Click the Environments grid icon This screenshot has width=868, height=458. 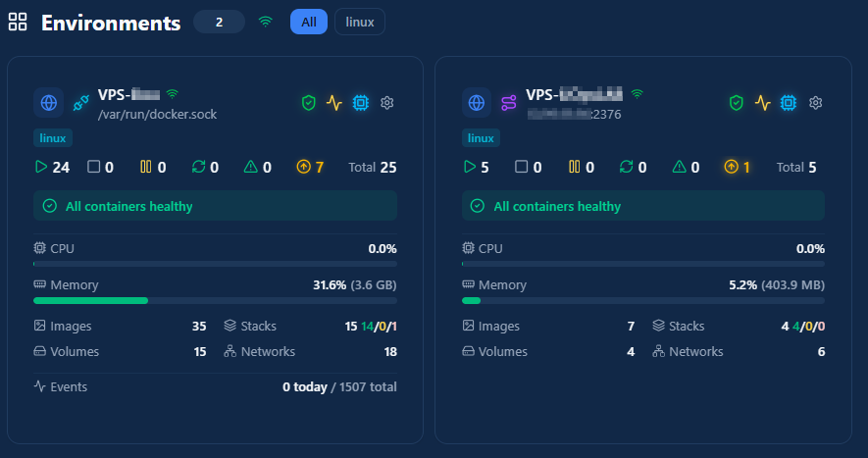(x=18, y=23)
